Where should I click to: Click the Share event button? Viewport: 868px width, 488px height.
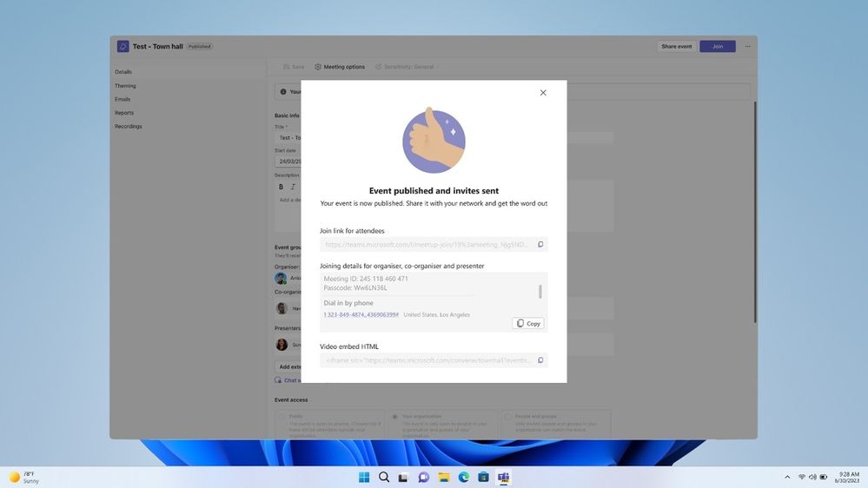coord(677,47)
